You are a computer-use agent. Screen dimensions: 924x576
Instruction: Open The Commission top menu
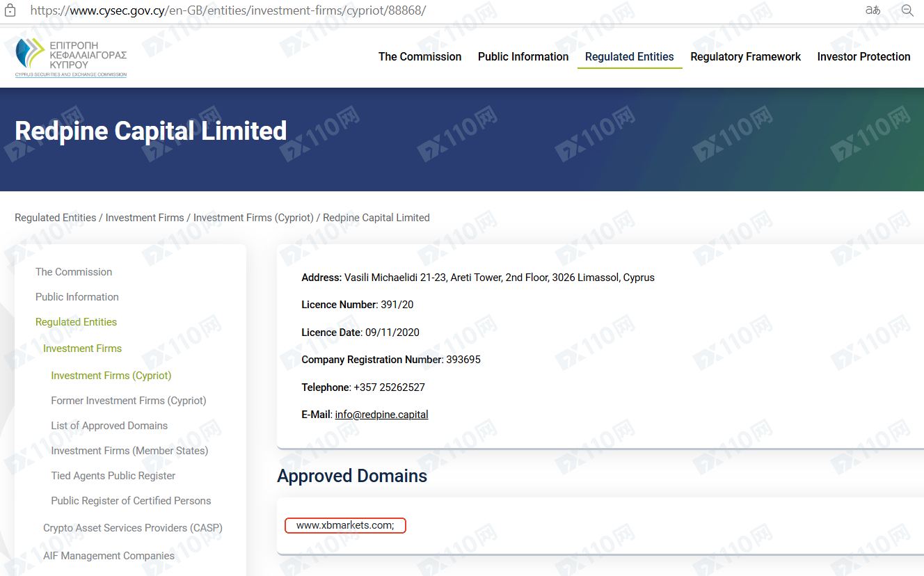[420, 57]
